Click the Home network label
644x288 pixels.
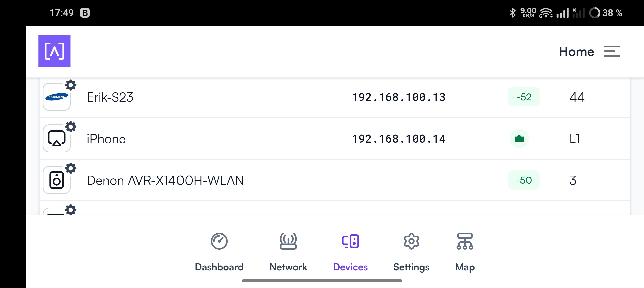click(x=576, y=51)
